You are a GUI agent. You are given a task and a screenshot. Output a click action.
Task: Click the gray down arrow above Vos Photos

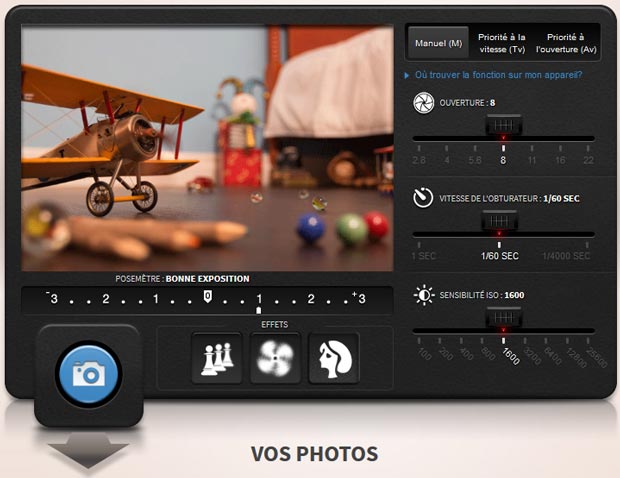(x=88, y=450)
